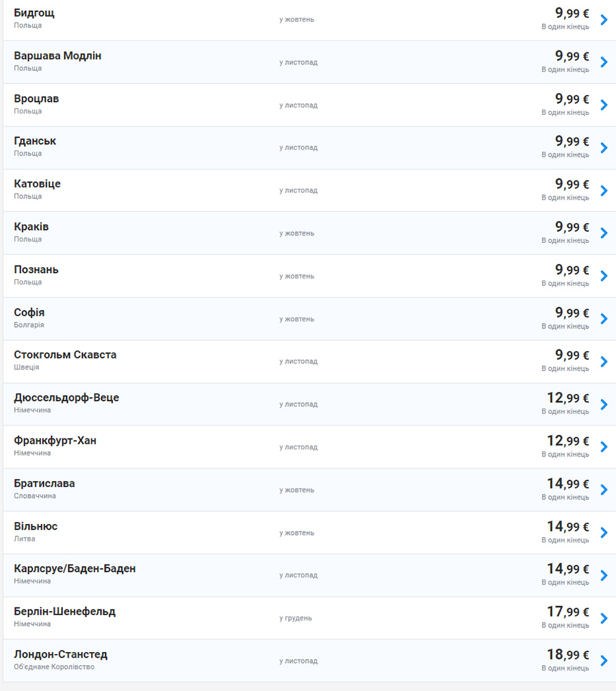The width and height of the screenshot is (616, 691).
Task: Click the blue arrow for Катовіце
Action: [x=604, y=190]
